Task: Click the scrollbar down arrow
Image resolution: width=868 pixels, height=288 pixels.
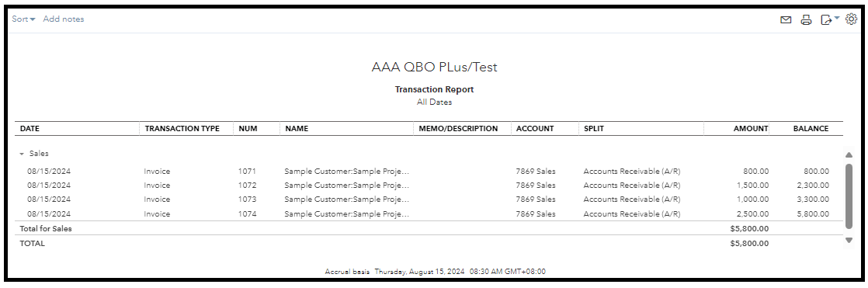Action: (x=849, y=241)
